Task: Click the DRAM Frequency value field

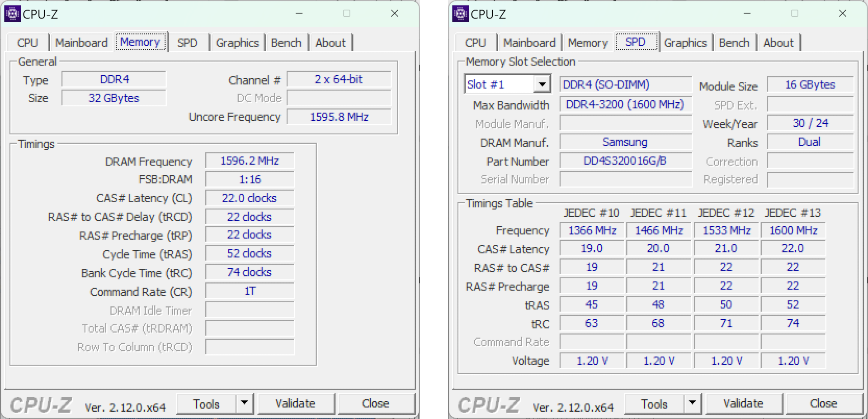Action: pos(250,161)
